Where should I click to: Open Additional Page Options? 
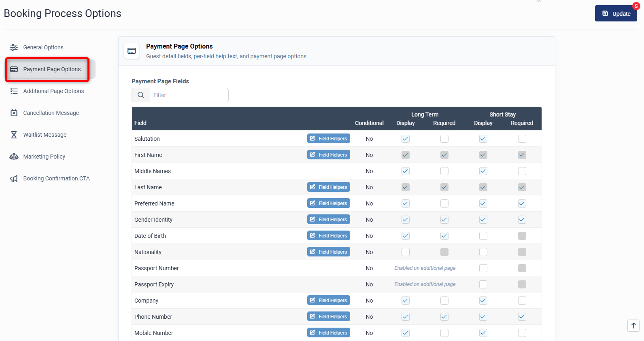(x=53, y=91)
